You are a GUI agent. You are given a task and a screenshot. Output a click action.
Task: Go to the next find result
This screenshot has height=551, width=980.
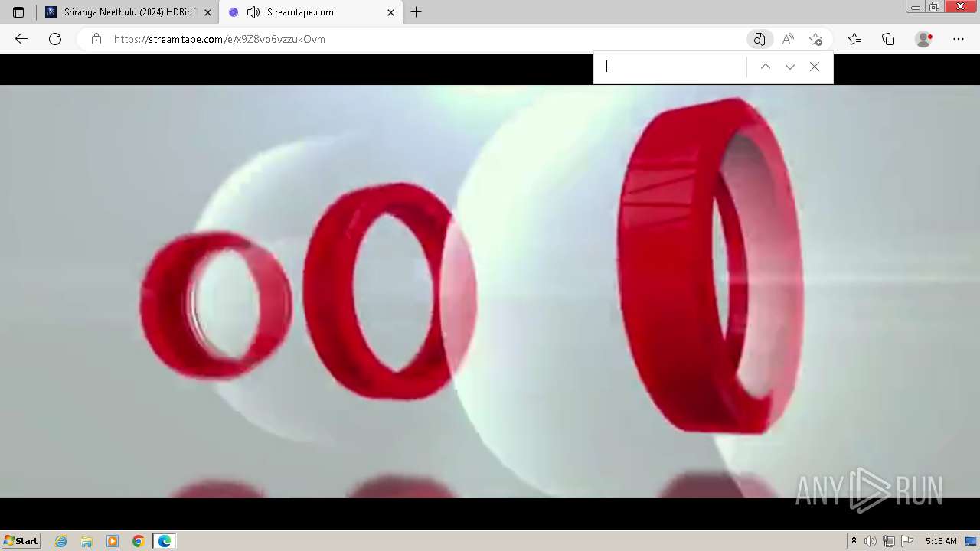[x=790, y=67]
